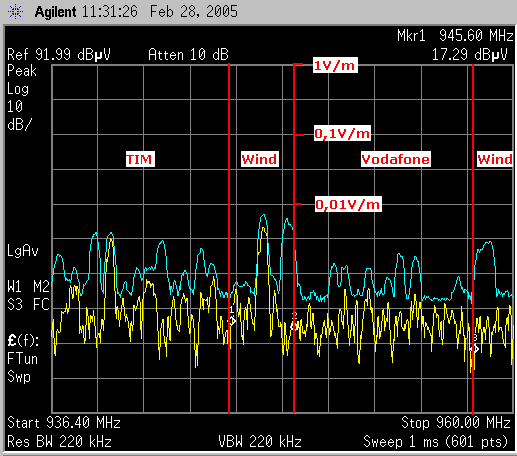This screenshot has width=517, height=456.
Task: Click the £(f): annotation
Action: coord(23,341)
